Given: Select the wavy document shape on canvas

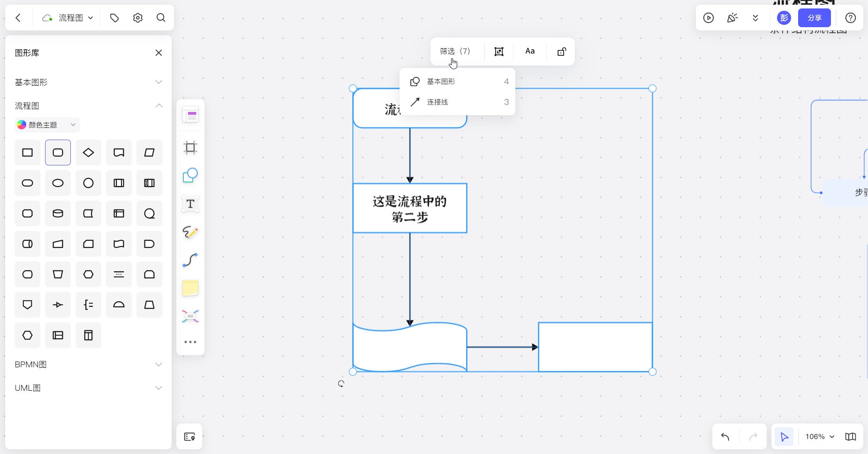Looking at the screenshot, I should [x=410, y=347].
